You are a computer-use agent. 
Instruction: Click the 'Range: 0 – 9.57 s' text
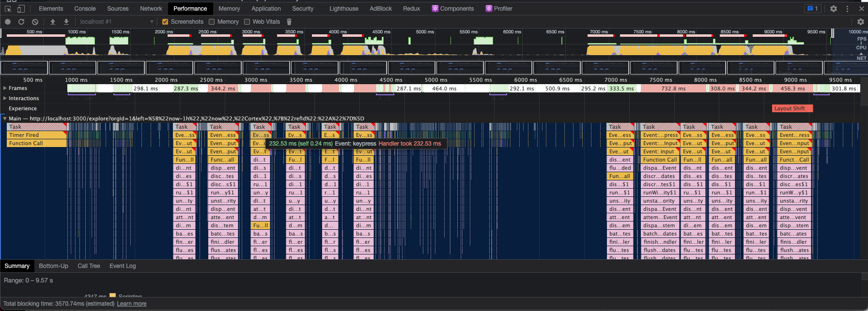[29, 281]
